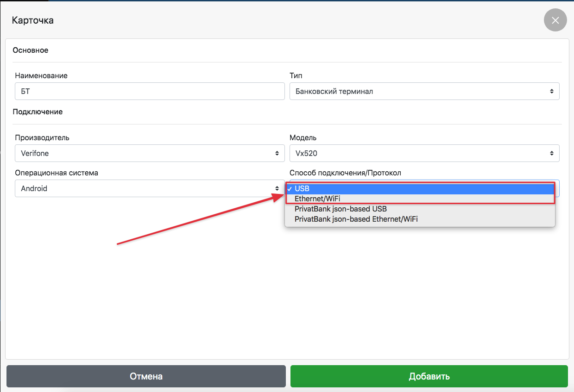Click the green Добавить button

[429, 376]
